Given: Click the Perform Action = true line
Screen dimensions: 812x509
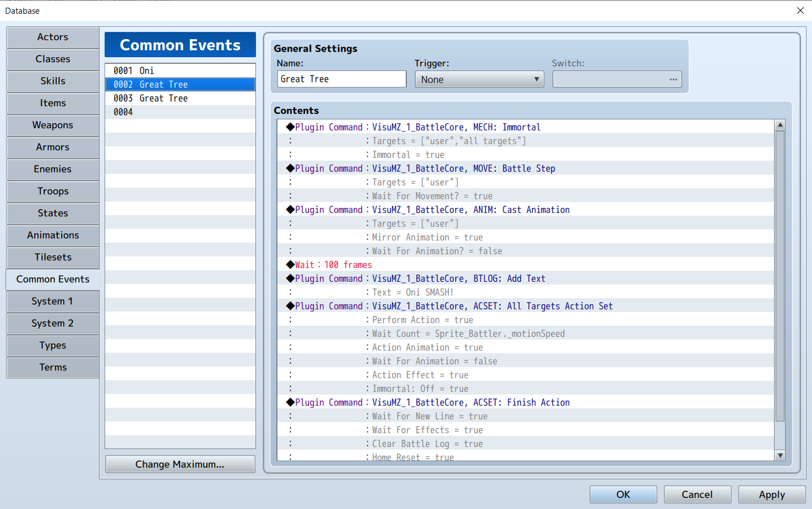Looking at the screenshot, I should tap(526, 320).
